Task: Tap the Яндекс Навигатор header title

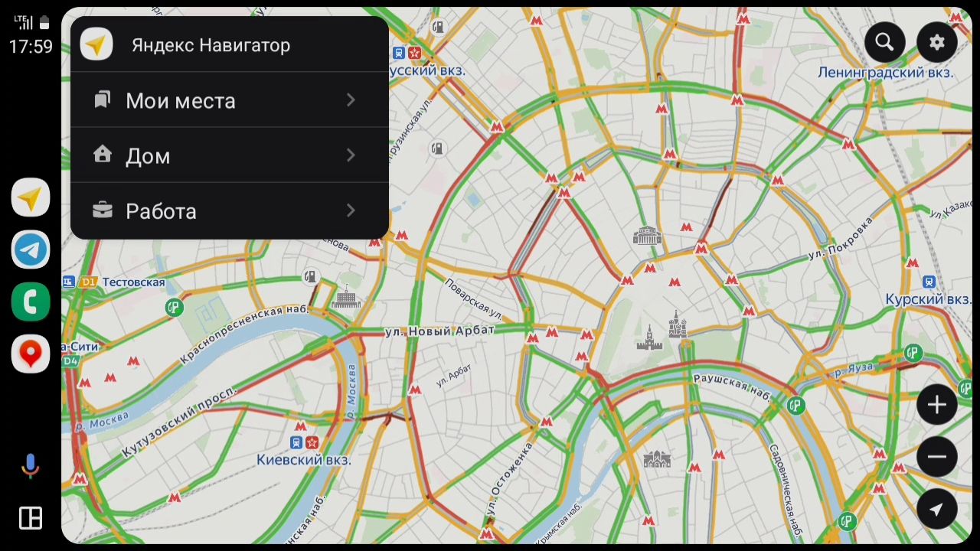Action: coord(211,45)
